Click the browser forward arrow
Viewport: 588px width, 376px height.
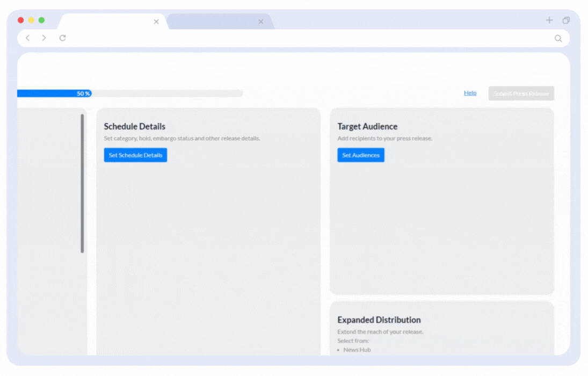(x=43, y=38)
